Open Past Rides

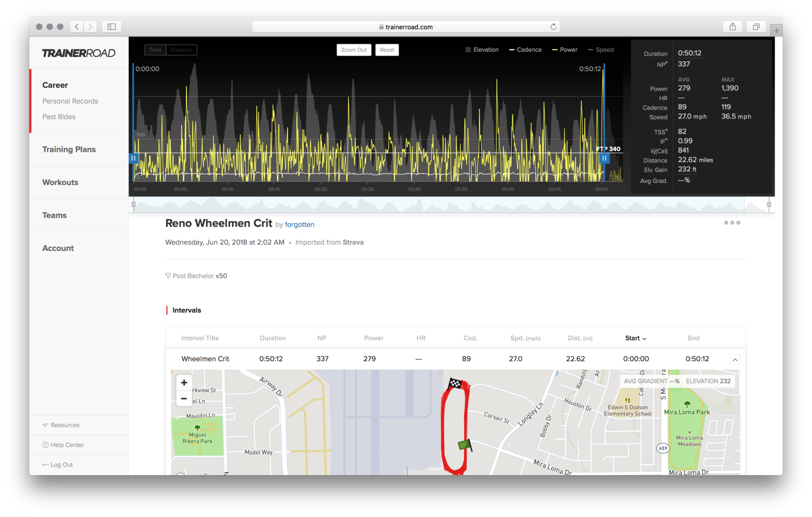[59, 116]
